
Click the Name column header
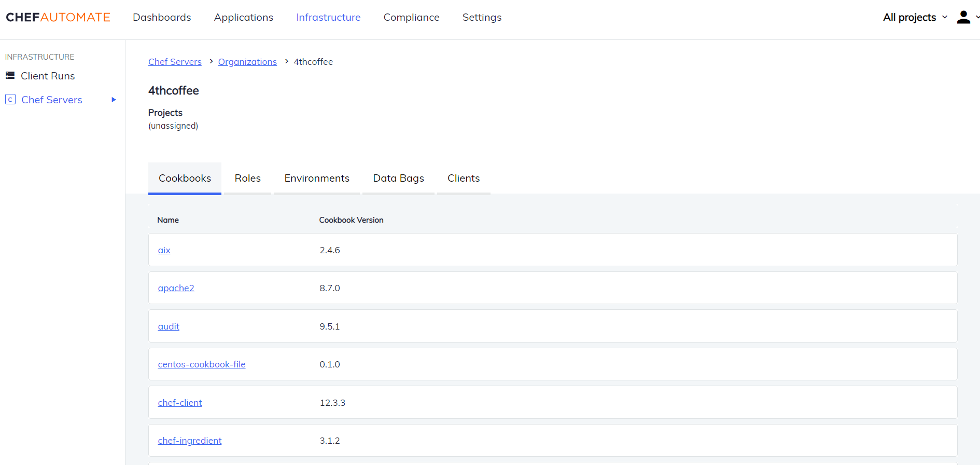tap(168, 220)
